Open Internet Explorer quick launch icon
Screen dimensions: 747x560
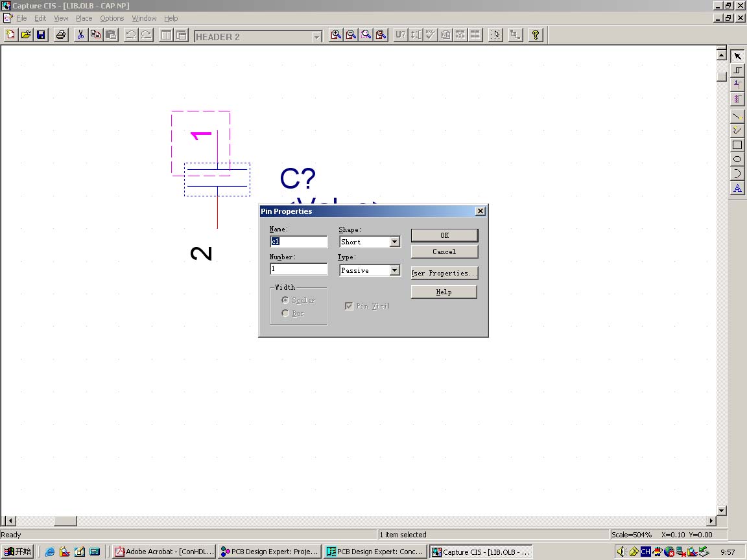tap(49, 552)
